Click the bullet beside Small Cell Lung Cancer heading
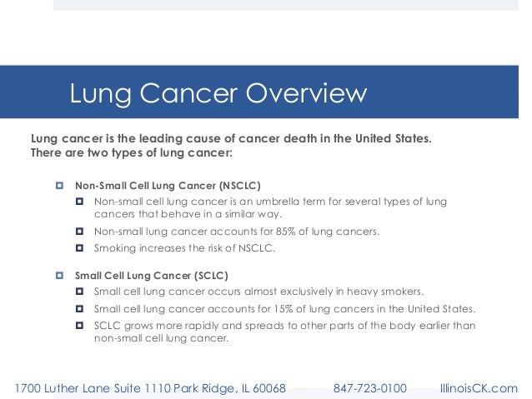The image size is (532, 399). 59,275
